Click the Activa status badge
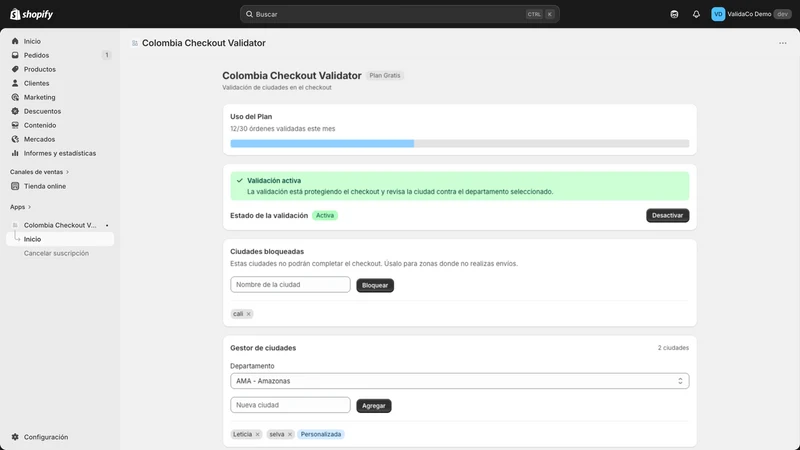 tap(324, 215)
